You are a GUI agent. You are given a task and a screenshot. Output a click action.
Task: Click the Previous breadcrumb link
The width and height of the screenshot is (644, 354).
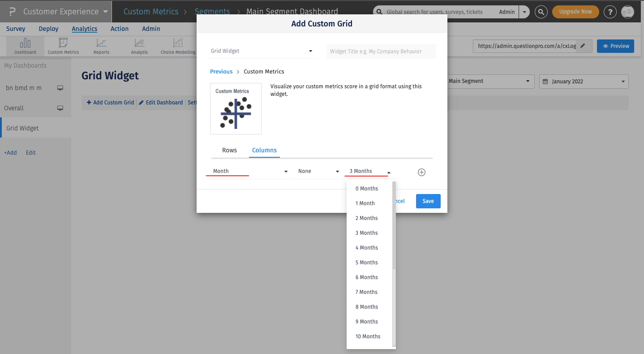pyautogui.click(x=221, y=71)
